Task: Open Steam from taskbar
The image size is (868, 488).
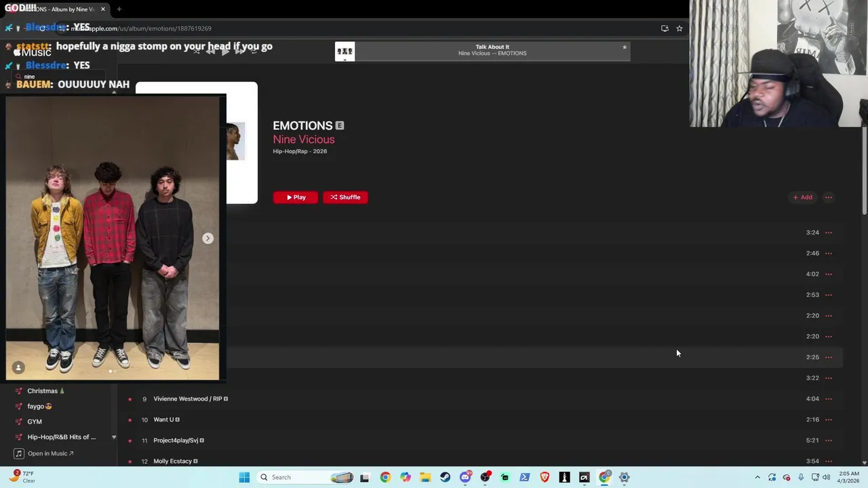Action: coord(445,477)
